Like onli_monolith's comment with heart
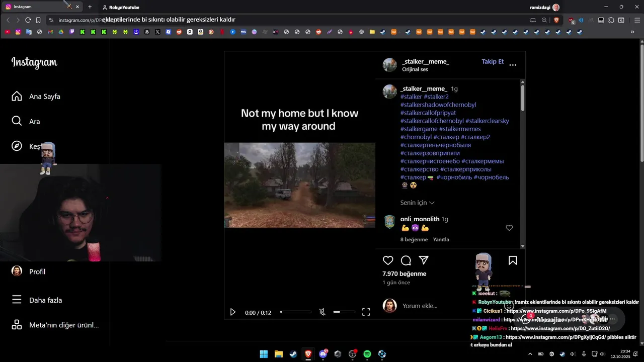The image size is (644, 362). pos(509,228)
